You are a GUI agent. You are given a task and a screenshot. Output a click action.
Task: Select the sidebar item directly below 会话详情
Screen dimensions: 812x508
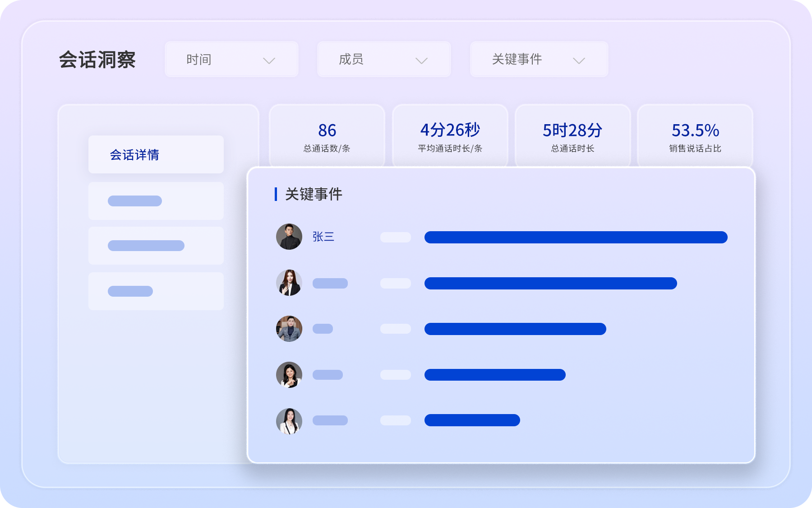156,201
